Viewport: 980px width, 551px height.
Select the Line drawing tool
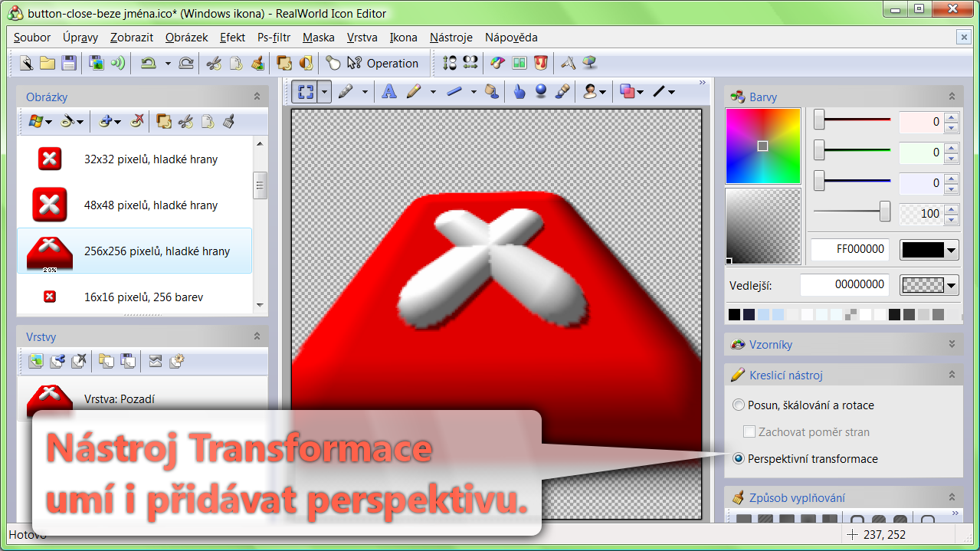pos(454,92)
